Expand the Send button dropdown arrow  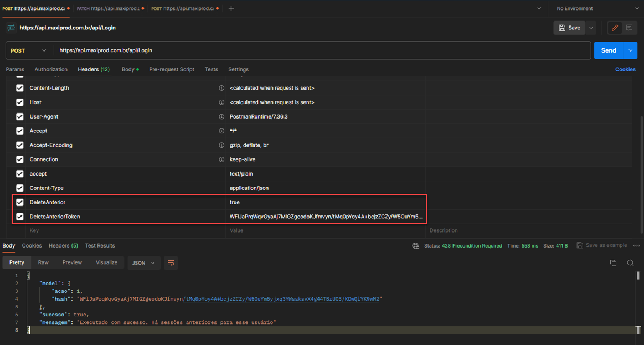click(631, 50)
